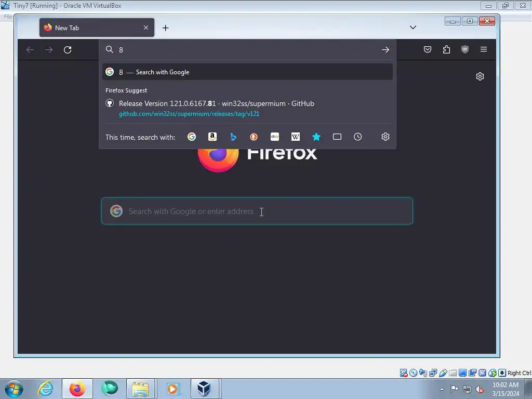Open Save to Pocket icon

428,49
